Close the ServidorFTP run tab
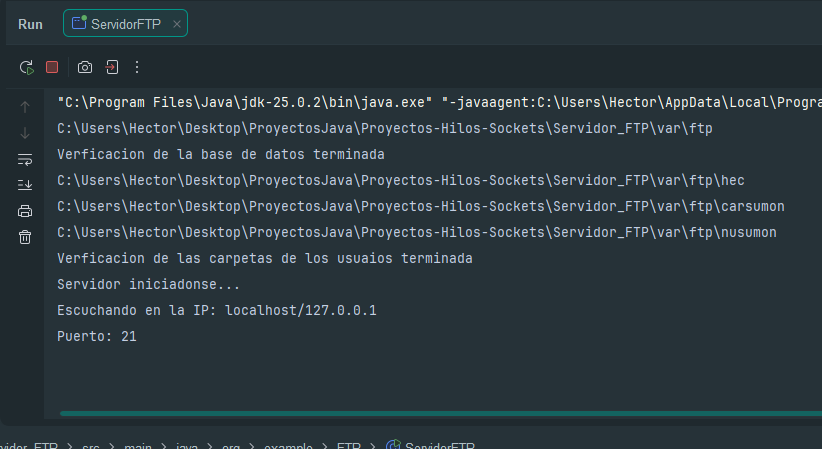 (177, 24)
